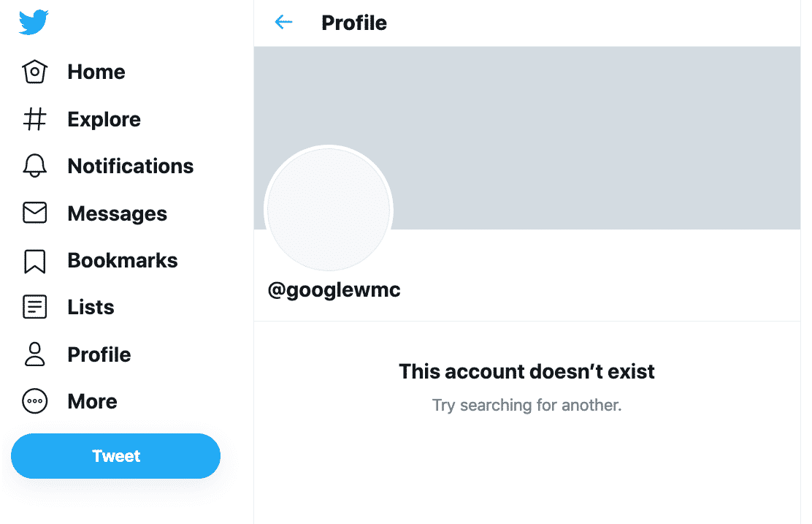
Task: Open the Notifications bell icon
Action: (35, 166)
